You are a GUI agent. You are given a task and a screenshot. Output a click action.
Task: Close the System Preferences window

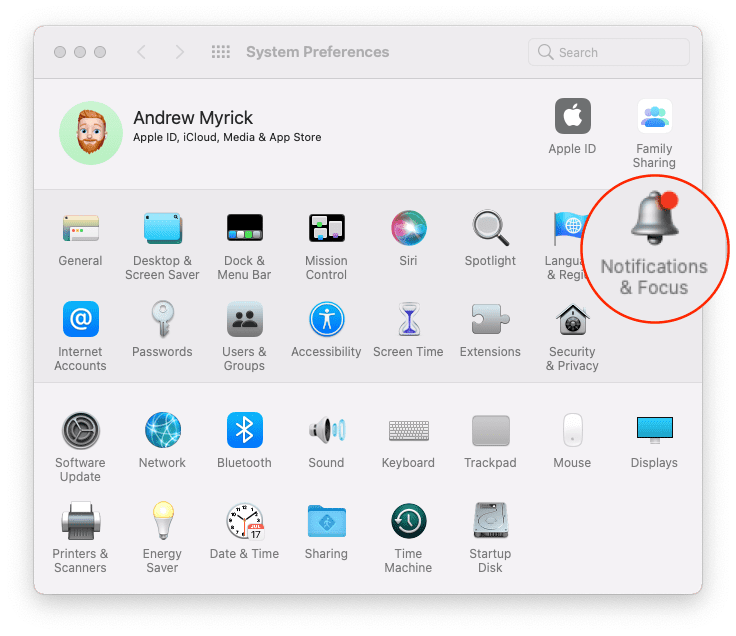pos(60,52)
